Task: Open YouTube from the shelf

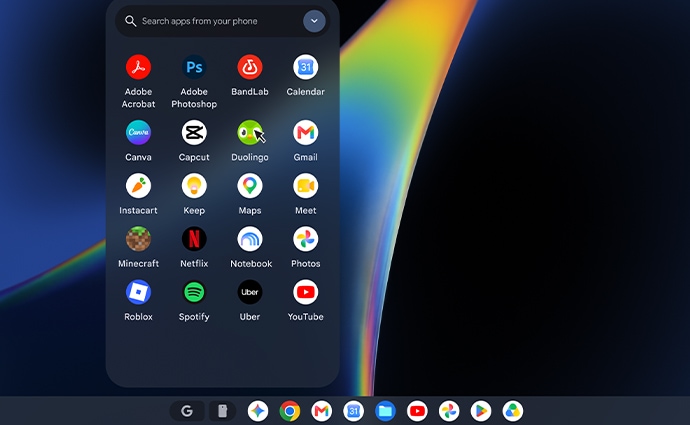Action: pos(417,411)
